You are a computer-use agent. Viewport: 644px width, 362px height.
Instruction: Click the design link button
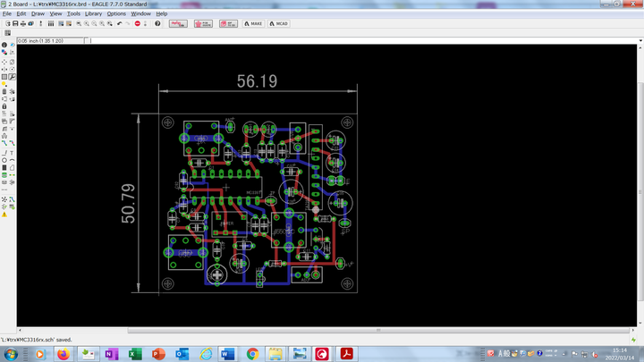click(x=178, y=24)
